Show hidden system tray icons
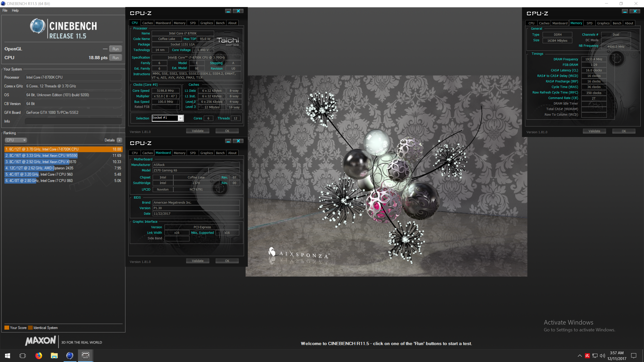 point(580,356)
